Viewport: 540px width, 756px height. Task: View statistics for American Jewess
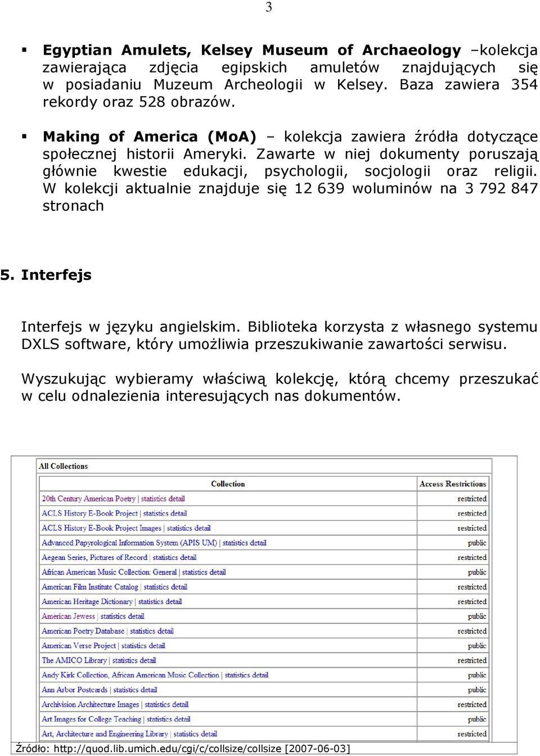tap(113, 616)
